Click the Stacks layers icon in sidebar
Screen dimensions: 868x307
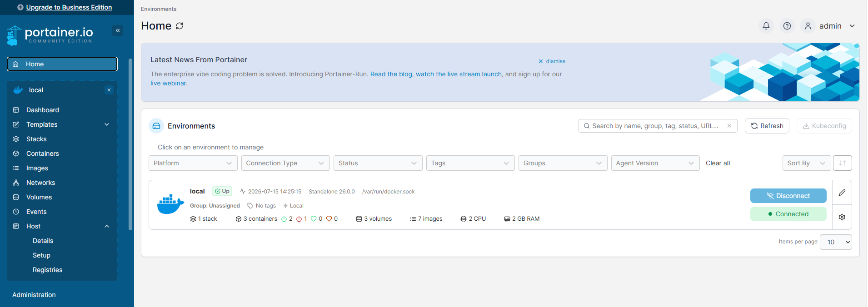(16, 139)
